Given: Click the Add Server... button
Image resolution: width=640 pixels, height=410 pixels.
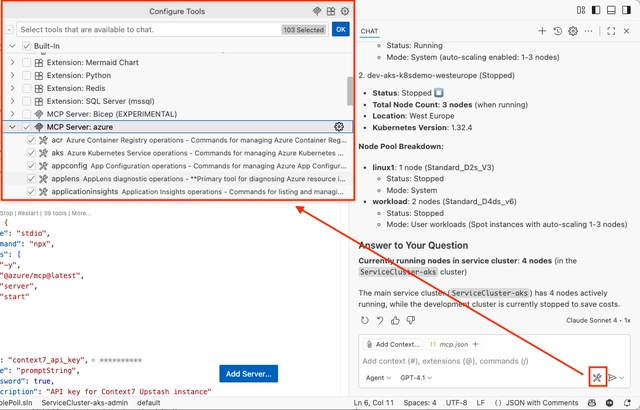Looking at the screenshot, I should (x=247, y=374).
